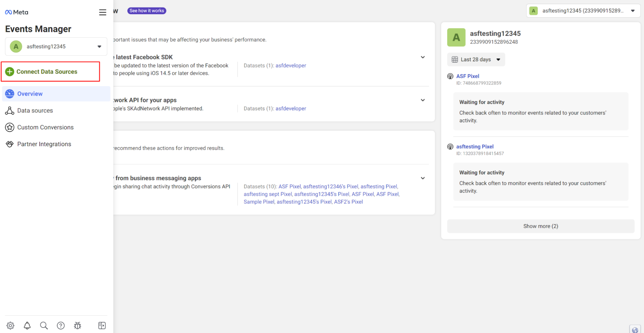The height and width of the screenshot is (333, 644).
Task: Toggle the sidebar collapse panel icon
Action: click(102, 325)
